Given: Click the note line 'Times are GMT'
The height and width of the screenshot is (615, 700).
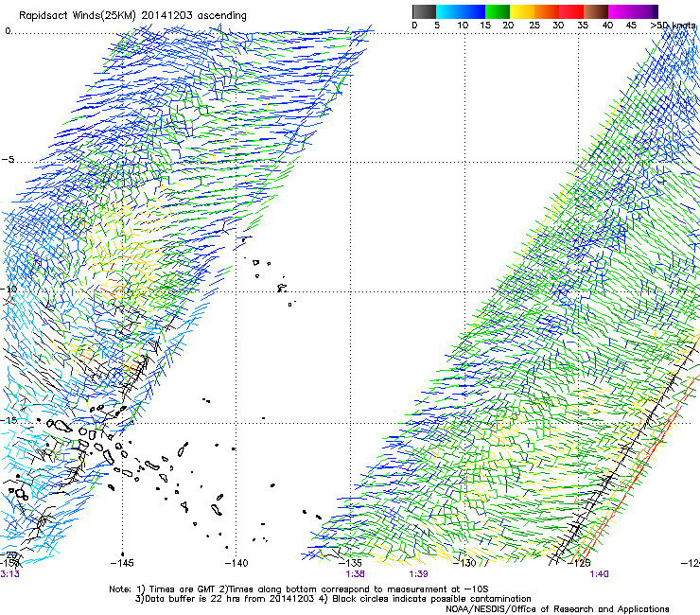Looking at the screenshot, I should [299, 589].
